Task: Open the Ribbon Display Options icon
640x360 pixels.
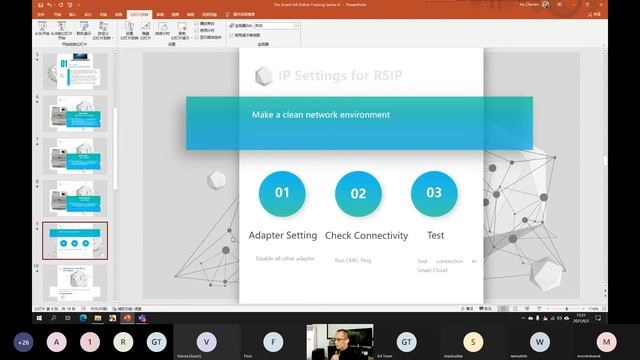Action: coord(559,4)
